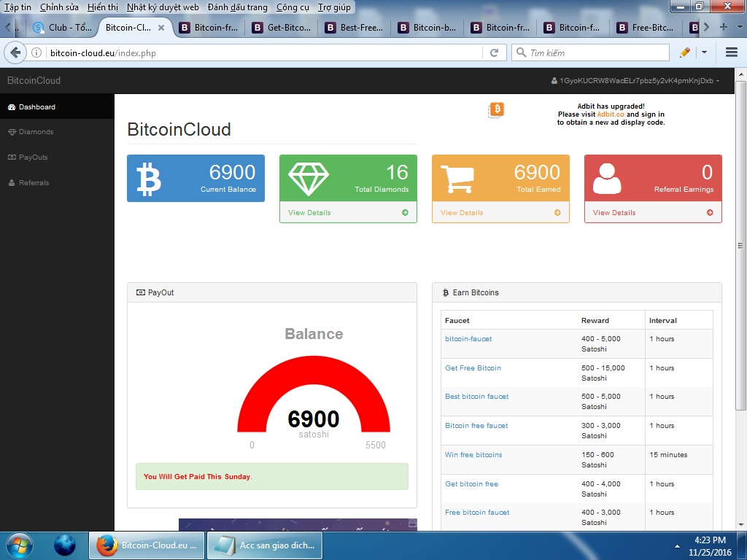Click the user icon on Referral Earnings card

click(x=607, y=179)
